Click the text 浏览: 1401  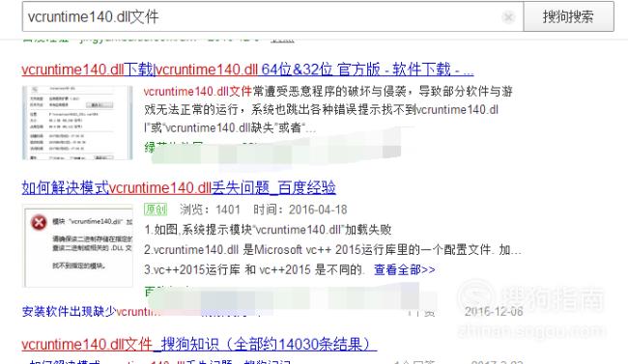(x=210, y=210)
